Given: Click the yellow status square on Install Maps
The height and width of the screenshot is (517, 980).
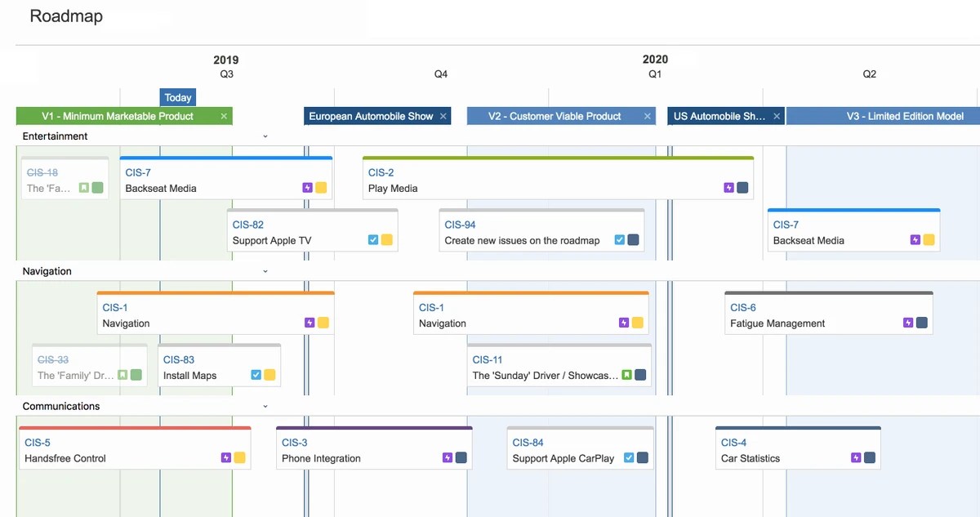Looking at the screenshot, I should pos(269,376).
